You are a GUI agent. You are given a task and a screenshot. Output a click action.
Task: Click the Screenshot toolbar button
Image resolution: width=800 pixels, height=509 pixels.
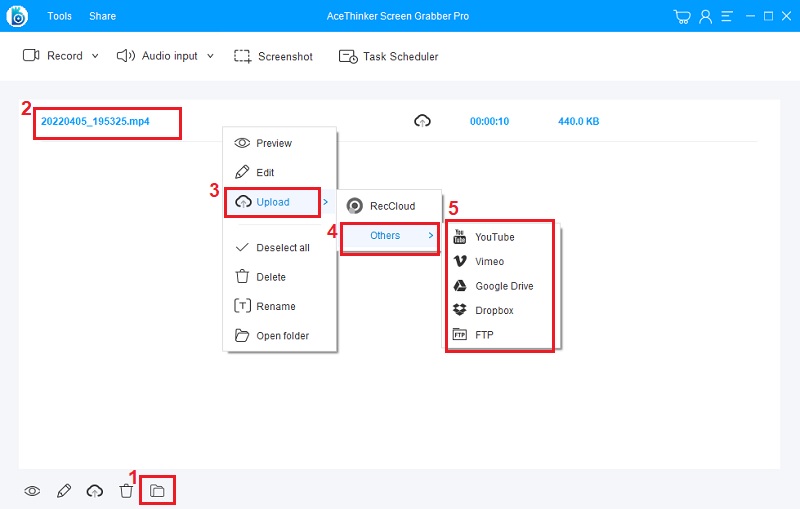(x=273, y=56)
